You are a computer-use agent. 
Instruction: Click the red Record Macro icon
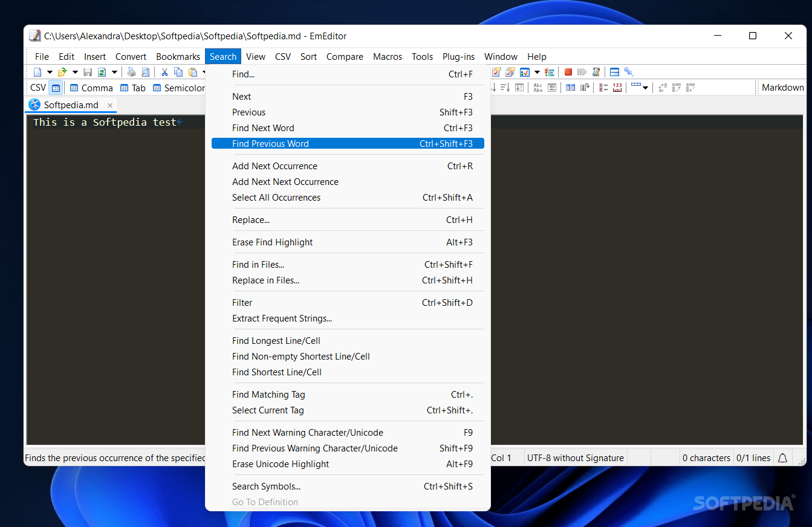[568, 72]
